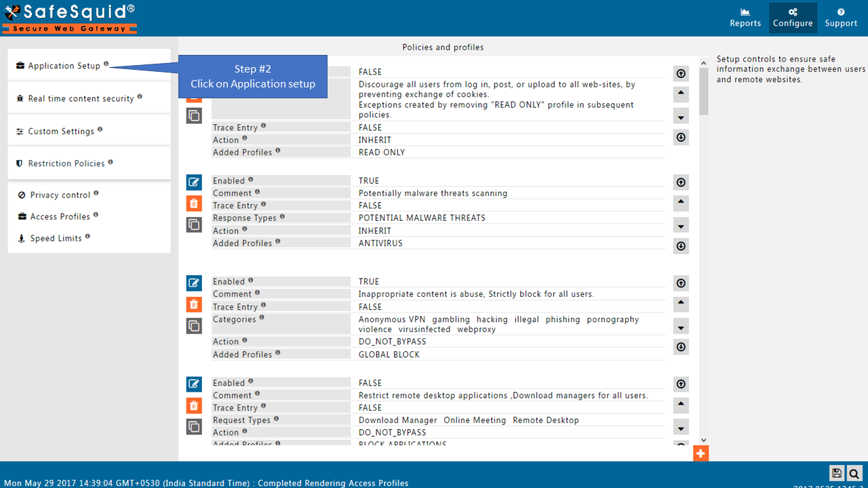The width and height of the screenshot is (868, 488).
Task: Open the search magnifier icon at bottom
Action: pos(854,473)
